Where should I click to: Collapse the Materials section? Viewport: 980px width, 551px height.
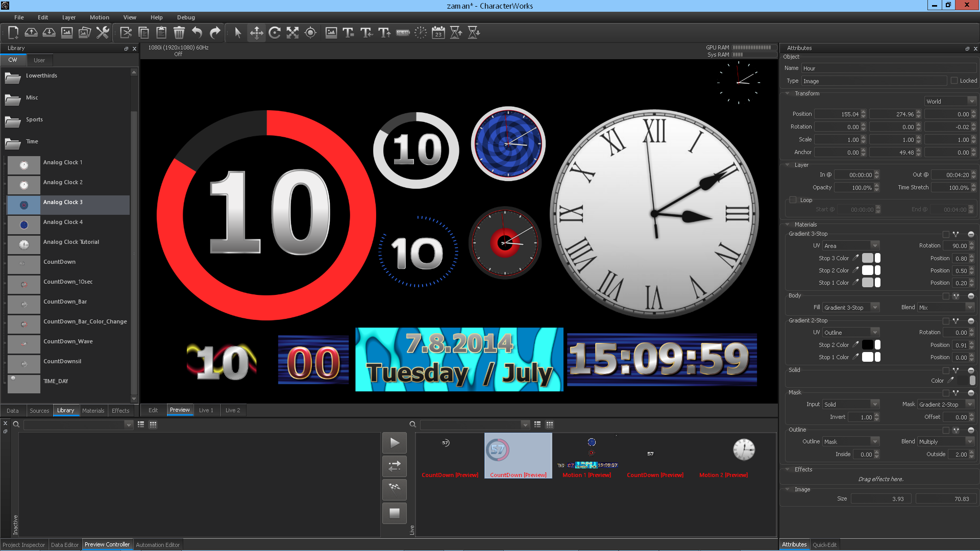[x=788, y=224]
